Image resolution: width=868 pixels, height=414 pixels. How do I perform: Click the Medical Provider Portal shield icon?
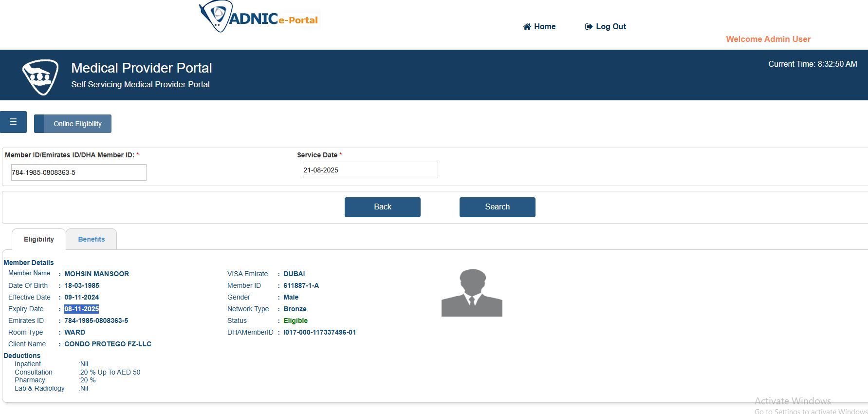click(40, 76)
